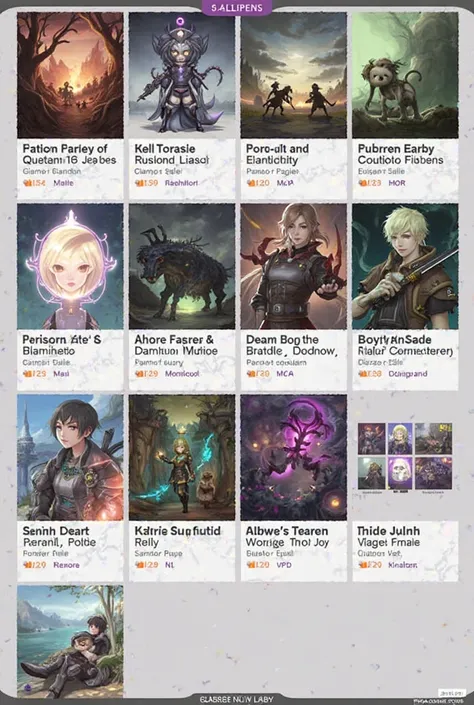Click the purple VPD tag under Albwe's Tearen
Screen dimensions: 474x705
coord(284,565)
